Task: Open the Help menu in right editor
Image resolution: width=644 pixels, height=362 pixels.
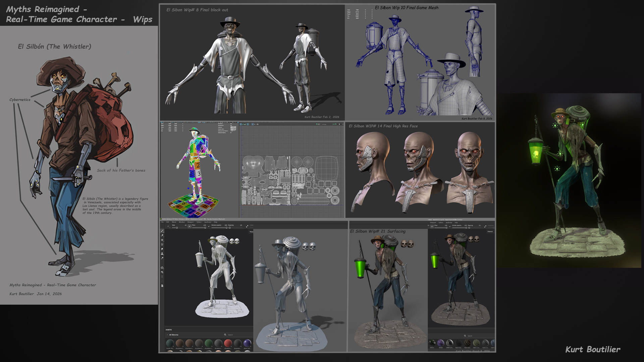Action: 456,223
